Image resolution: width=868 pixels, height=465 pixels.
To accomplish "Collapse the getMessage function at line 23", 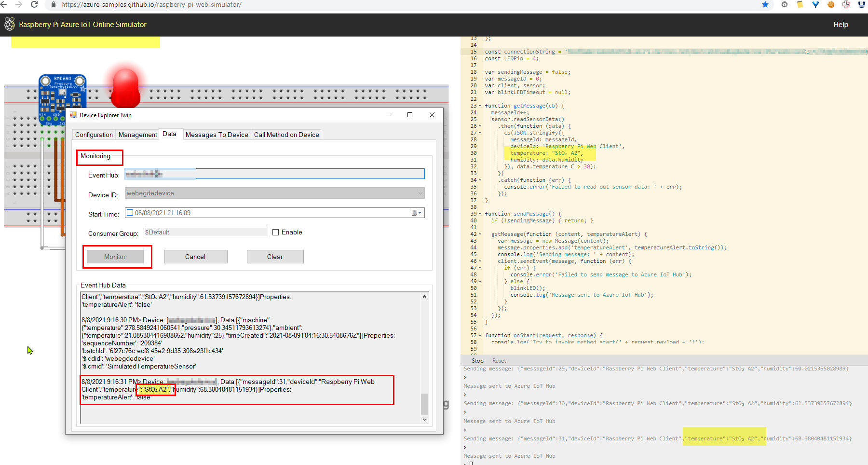I will (x=480, y=106).
